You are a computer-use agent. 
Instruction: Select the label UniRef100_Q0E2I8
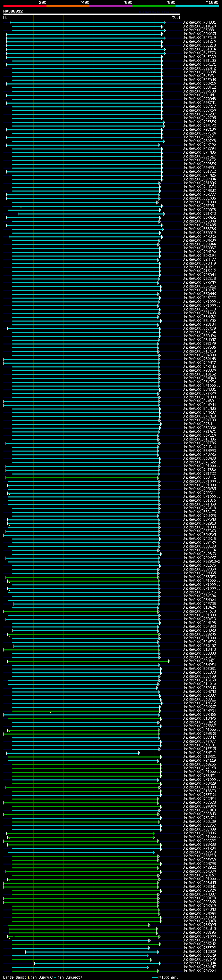199,45
